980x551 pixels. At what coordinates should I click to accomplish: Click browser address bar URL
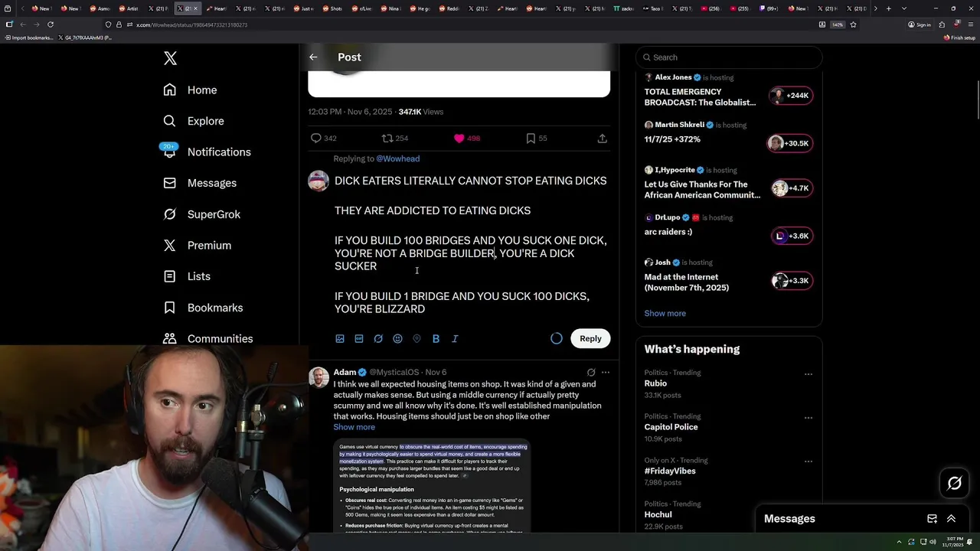(x=191, y=24)
